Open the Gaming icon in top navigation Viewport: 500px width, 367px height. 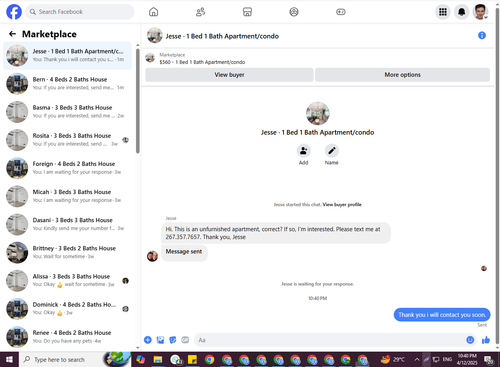(x=341, y=12)
